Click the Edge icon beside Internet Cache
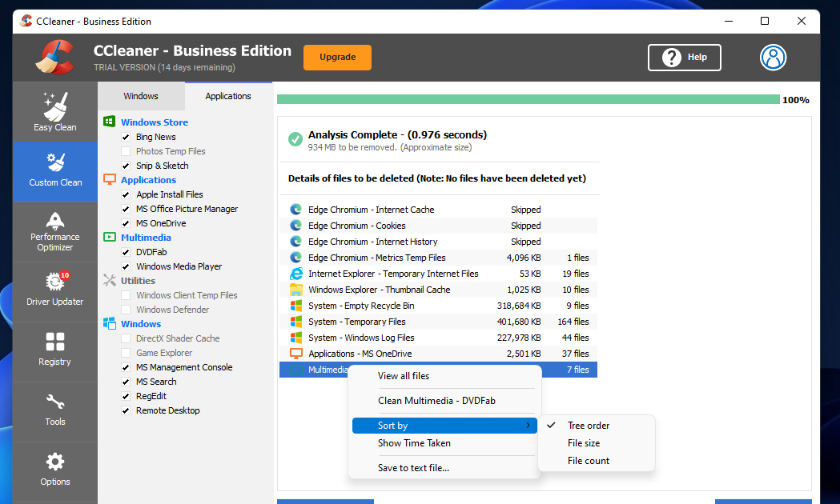 pos(295,209)
